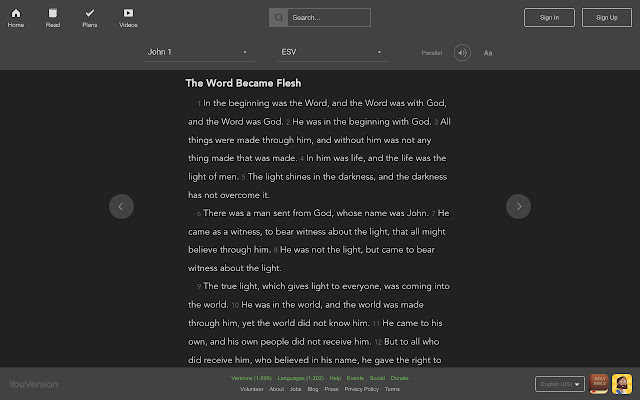Open the Jobs footer link

pos(296,389)
